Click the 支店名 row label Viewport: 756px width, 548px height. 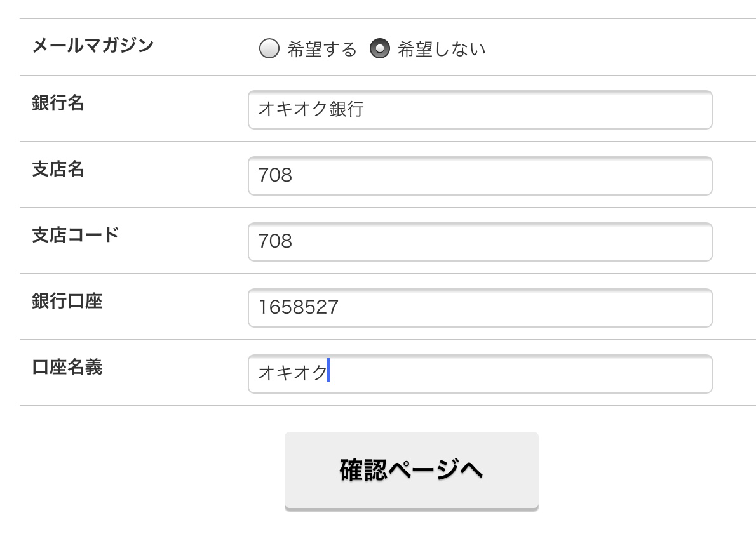click(58, 170)
